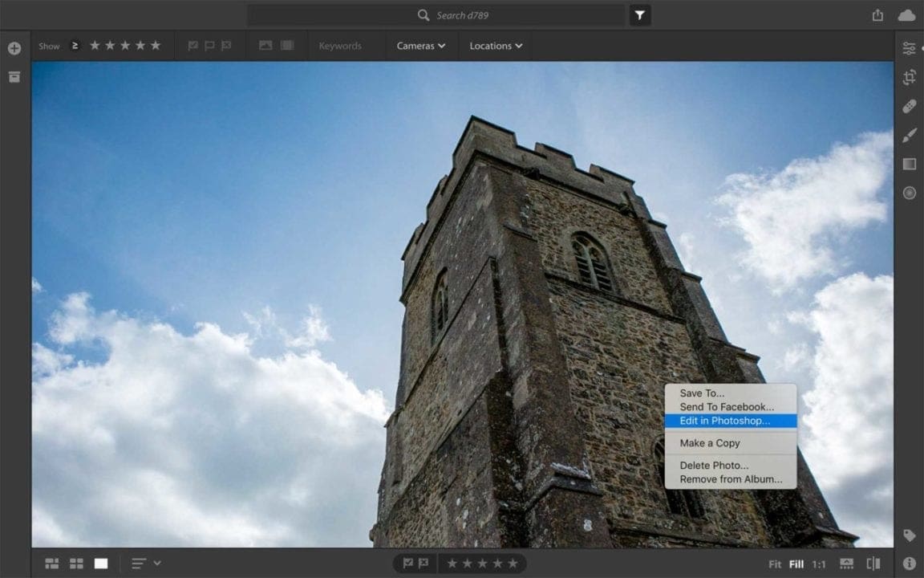Select the Healing Brush tool
This screenshot has height=578, width=924.
click(910, 106)
